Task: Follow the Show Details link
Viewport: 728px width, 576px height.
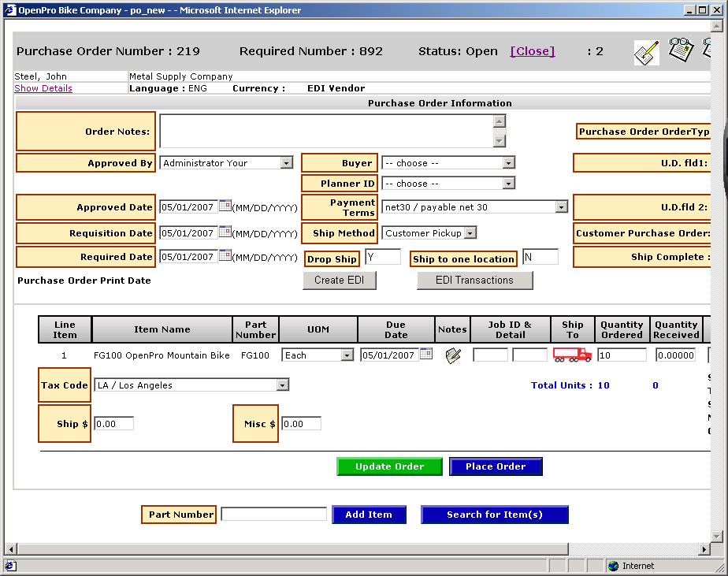Action: tap(43, 88)
